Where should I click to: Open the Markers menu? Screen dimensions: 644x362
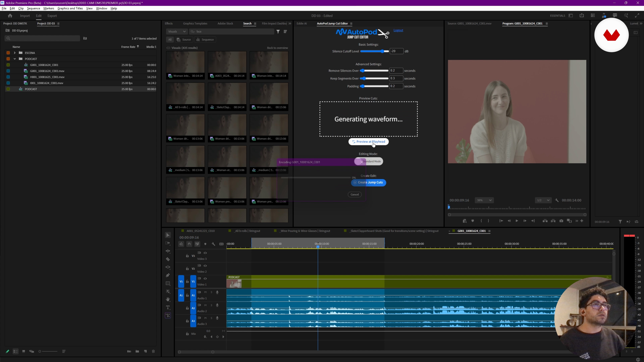click(x=49, y=9)
